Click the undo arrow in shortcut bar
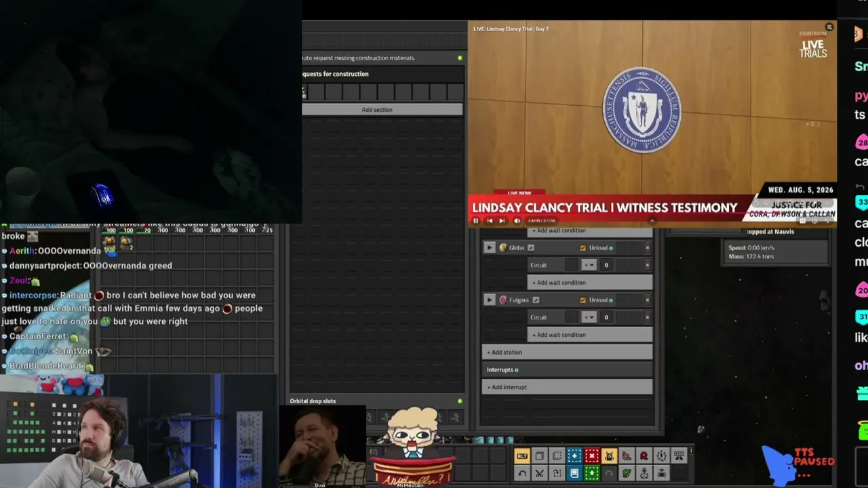Image resolution: width=868 pixels, height=488 pixels. 522,473
